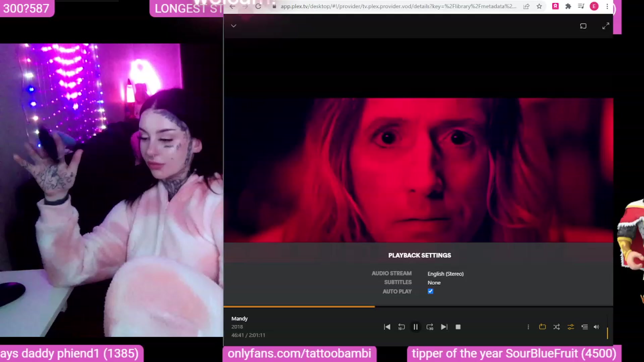Open the media control toolbar icon

click(581, 6)
